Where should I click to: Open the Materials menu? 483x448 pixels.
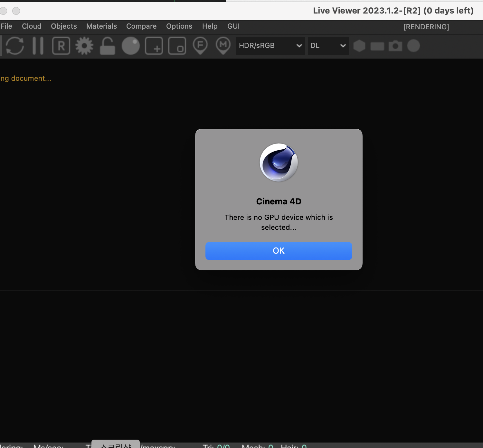[x=101, y=26]
